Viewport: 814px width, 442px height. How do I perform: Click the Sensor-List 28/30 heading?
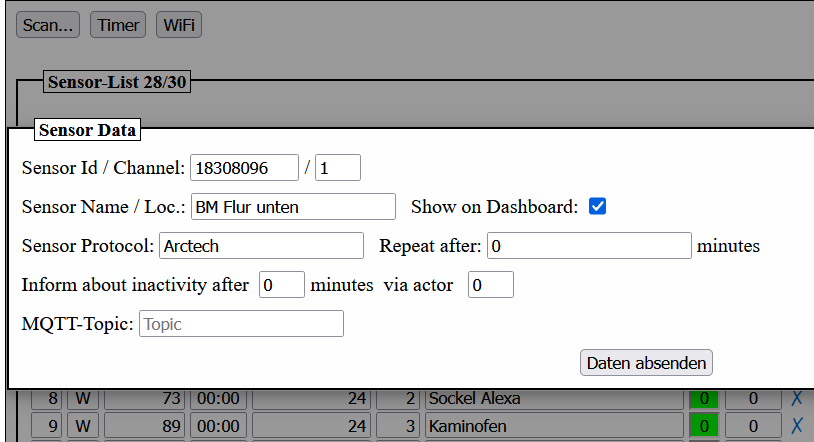tap(117, 82)
